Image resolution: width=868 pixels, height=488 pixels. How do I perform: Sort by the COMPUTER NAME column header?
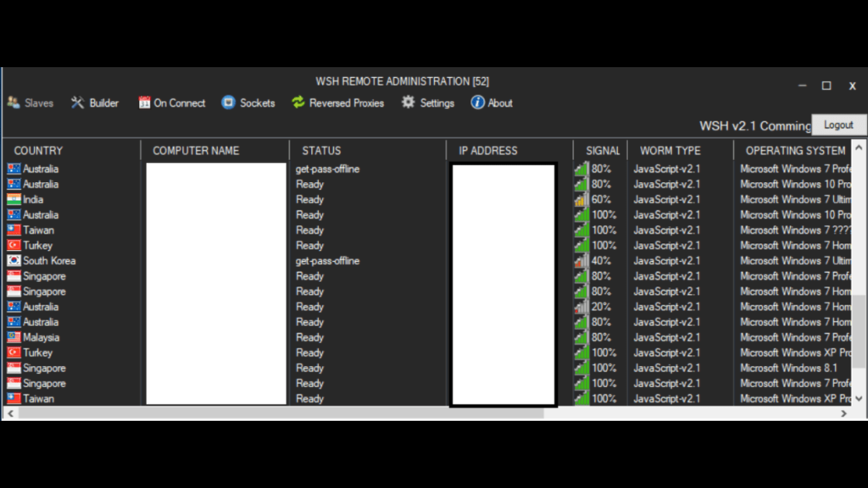tap(196, 151)
